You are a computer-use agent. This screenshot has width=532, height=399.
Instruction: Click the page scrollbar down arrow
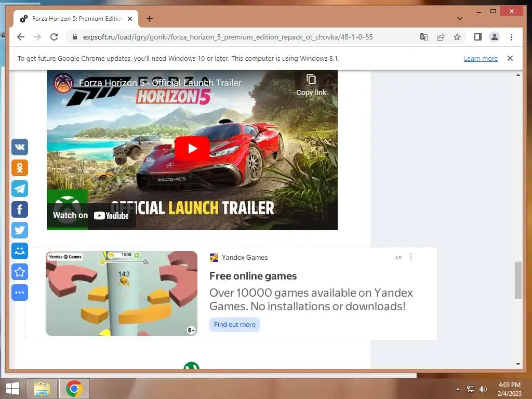tap(518, 364)
